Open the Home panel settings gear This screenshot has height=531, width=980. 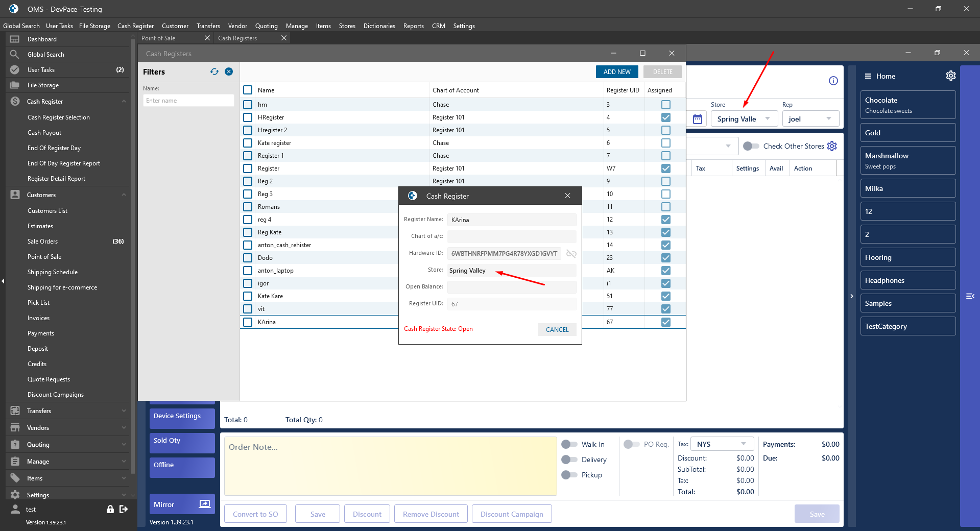point(950,76)
